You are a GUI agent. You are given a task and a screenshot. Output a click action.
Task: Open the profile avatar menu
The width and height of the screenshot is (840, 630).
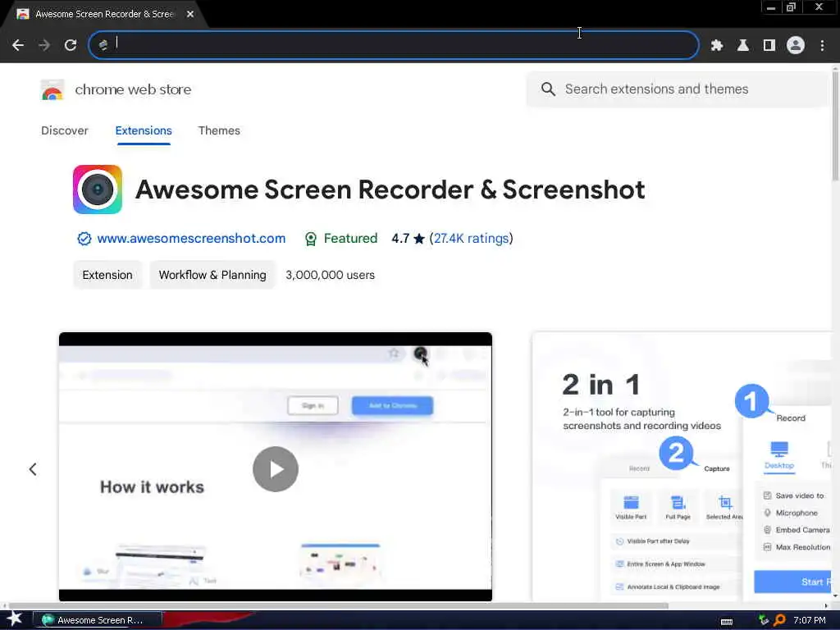796,45
